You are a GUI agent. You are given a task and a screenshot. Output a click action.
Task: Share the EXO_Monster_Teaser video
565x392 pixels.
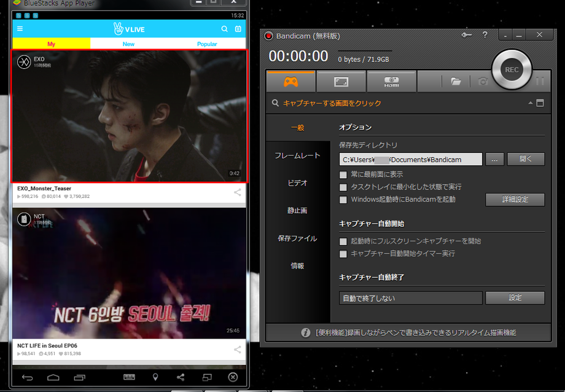pos(238,192)
